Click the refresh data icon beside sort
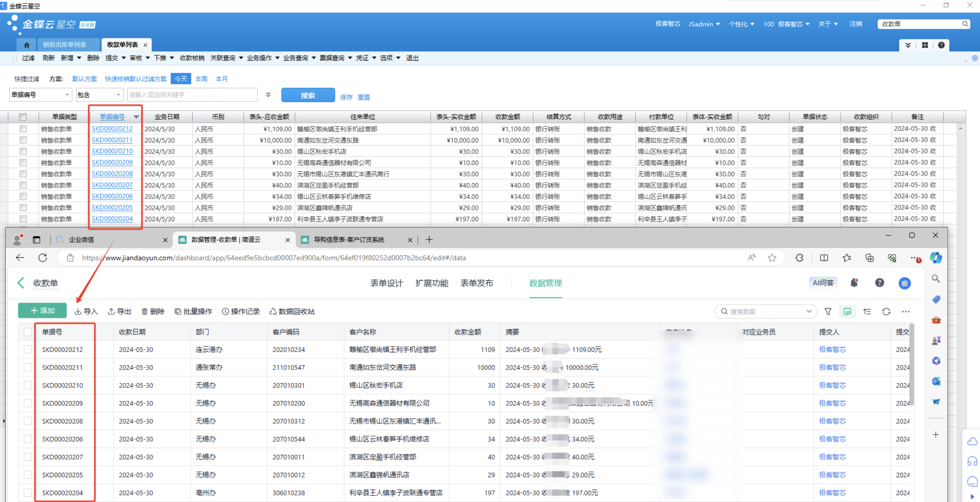 coord(886,312)
